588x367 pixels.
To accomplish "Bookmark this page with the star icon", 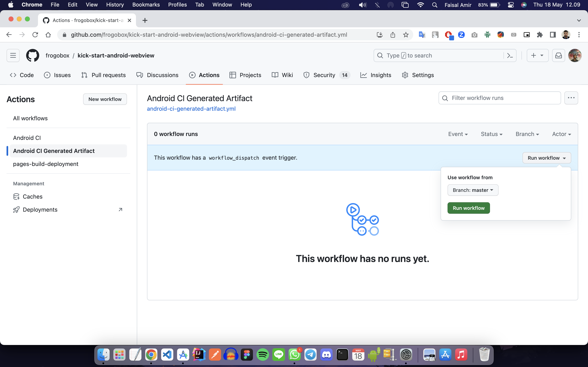I will point(406,35).
